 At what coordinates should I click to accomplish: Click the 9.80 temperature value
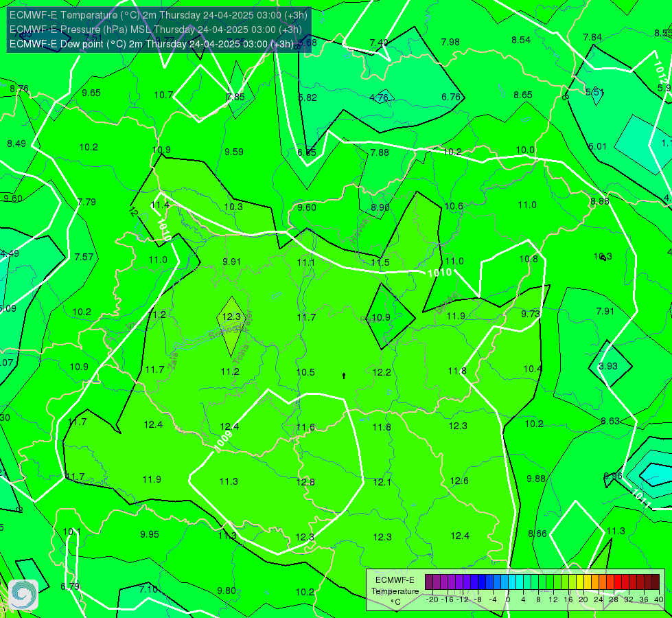pos(227,591)
